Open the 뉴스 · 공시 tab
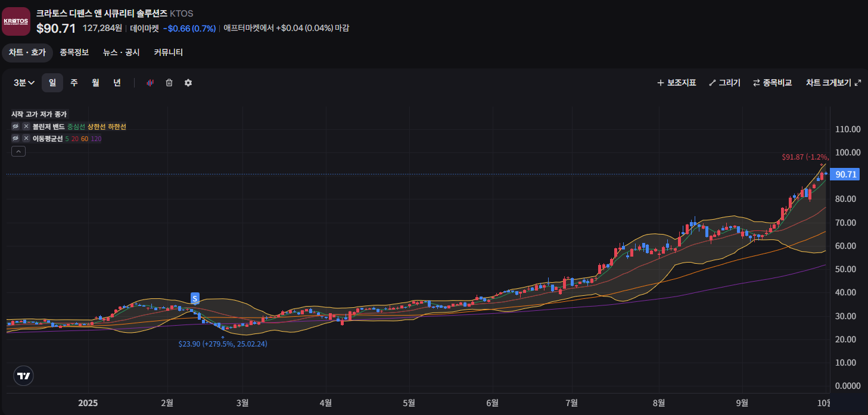This screenshot has width=868, height=415. click(x=121, y=52)
